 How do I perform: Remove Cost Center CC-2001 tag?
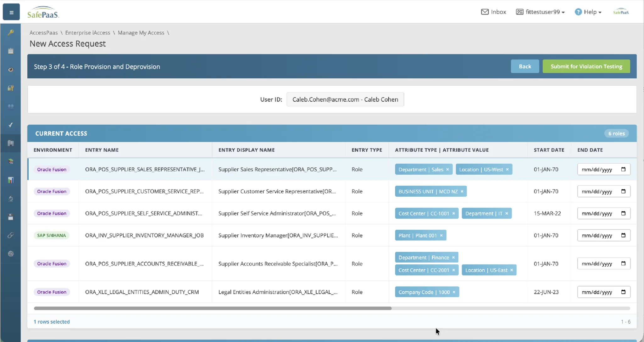click(453, 270)
